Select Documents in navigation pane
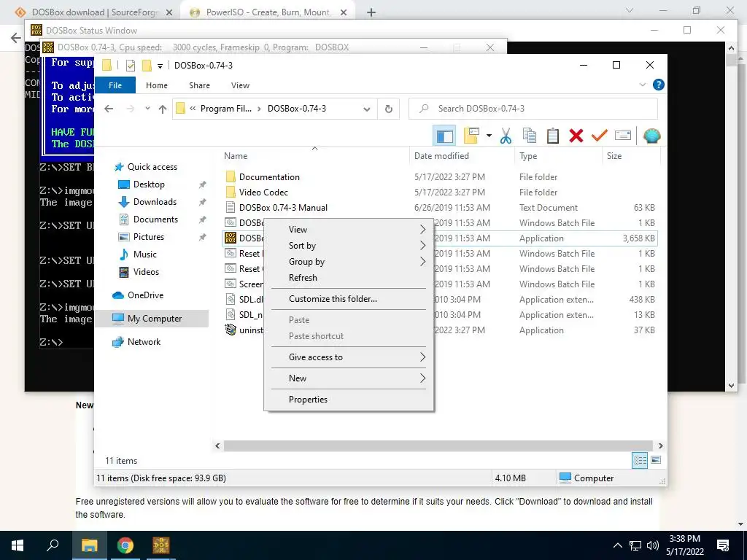This screenshot has width=747, height=560. click(x=155, y=219)
